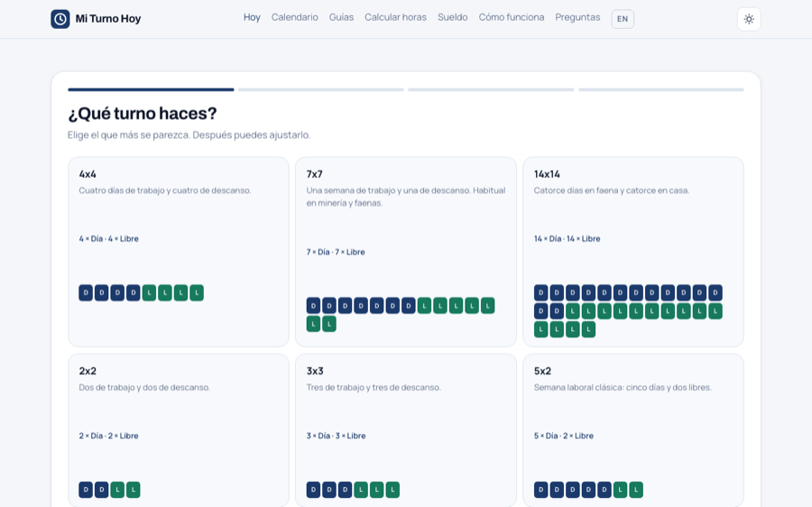Open the Guías section
812x507 pixels.
tap(341, 18)
